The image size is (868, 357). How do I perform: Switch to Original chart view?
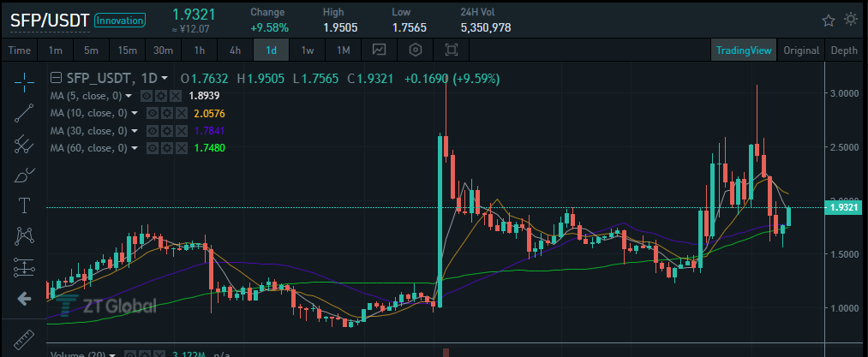801,51
